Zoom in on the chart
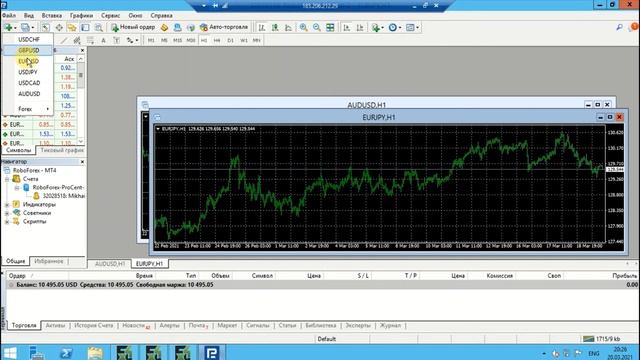Viewport: 640px width, 360px height. pyautogui.click(x=303, y=27)
